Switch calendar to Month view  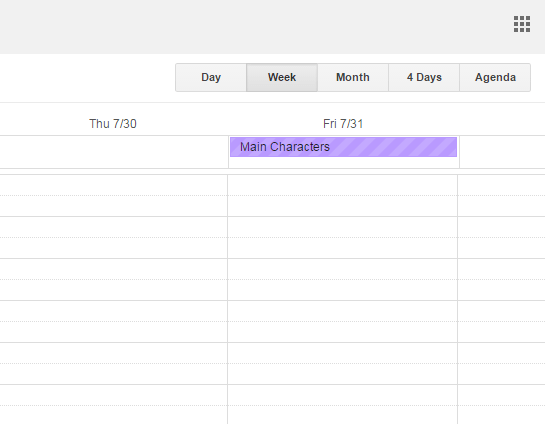[353, 78]
